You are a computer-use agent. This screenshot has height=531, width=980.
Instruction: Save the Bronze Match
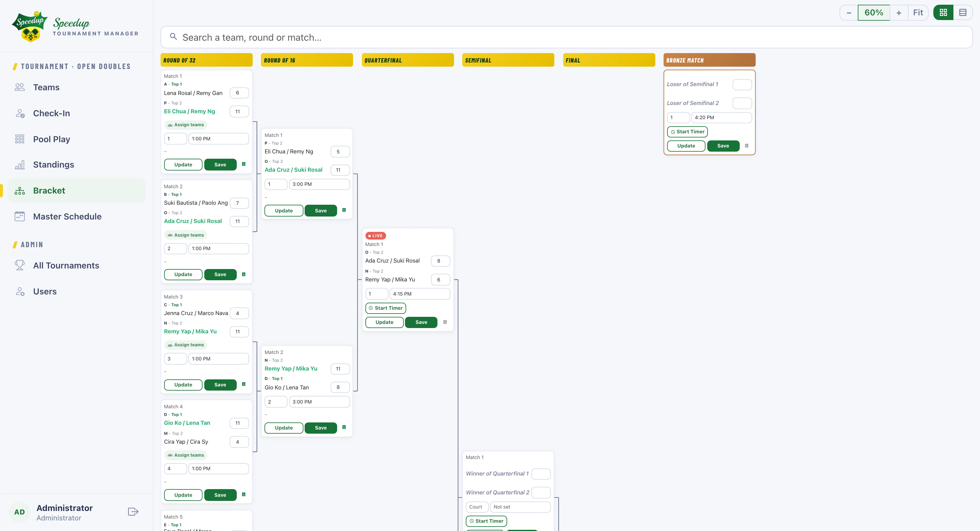point(723,146)
